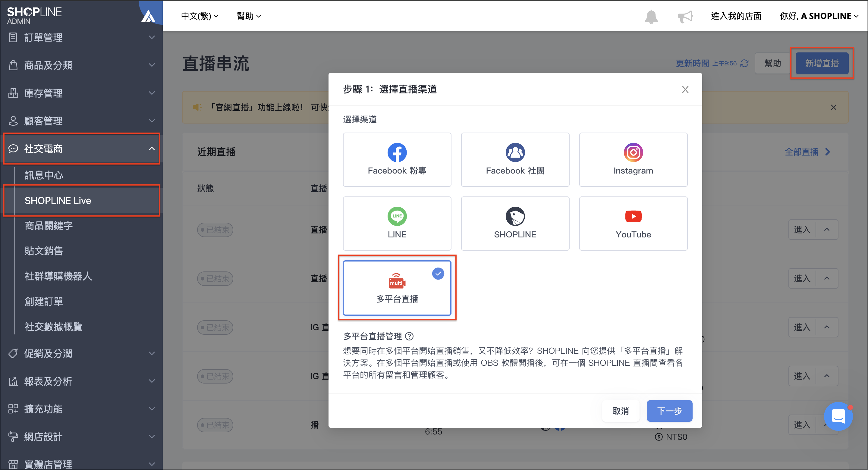Viewport: 868px width, 470px height.
Task: Expand the 網店設計 sidebar menu
Action: pyautogui.click(x=81, y=436)
